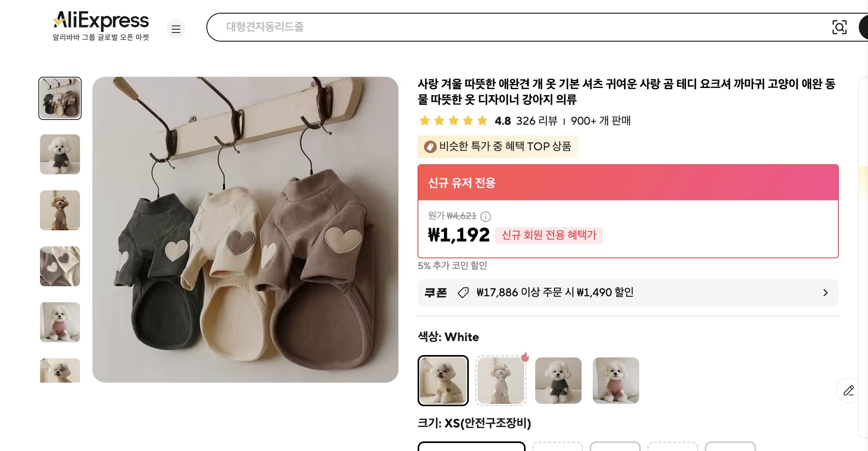Screen dimensions: 868x451
Task: Click the info icon beside original price ₩4,621
Action: coord(486,217)
